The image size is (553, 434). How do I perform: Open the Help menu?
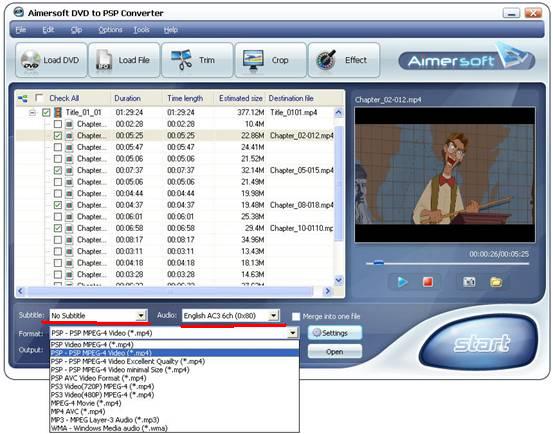click(170, 30)
